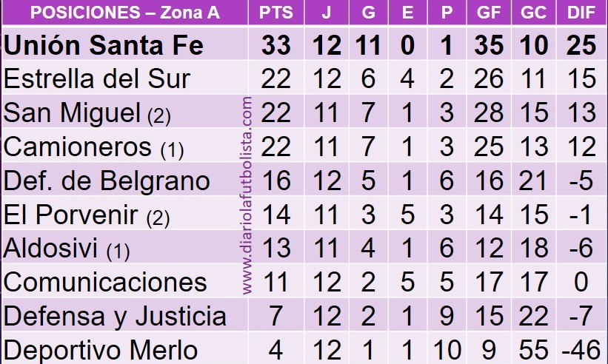Click Deportivo Merlo's 55 goals against cell
Viewport: 608px width, 364px height.
click(533, 350)
